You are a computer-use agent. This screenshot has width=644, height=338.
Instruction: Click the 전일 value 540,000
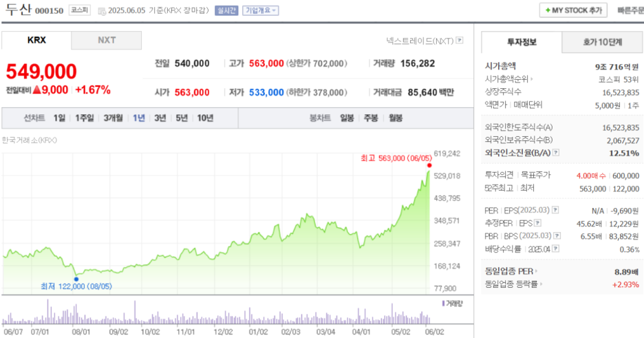tap(192, 63)
